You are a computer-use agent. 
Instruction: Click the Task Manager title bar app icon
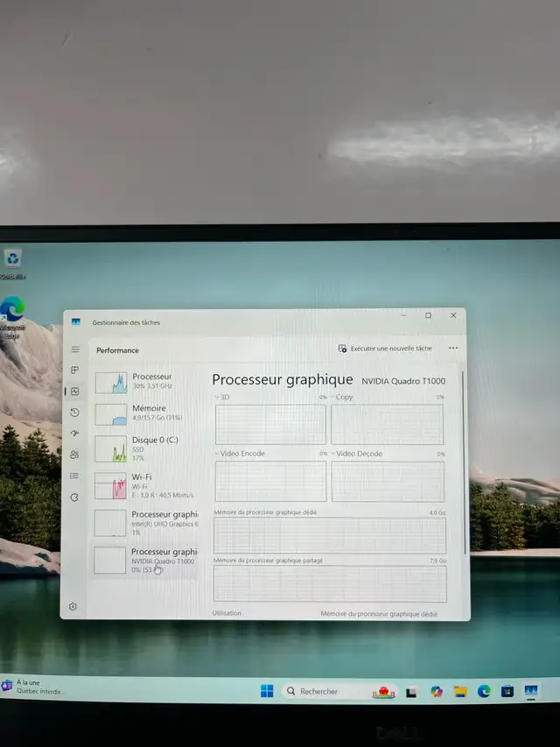pos(76,322)
